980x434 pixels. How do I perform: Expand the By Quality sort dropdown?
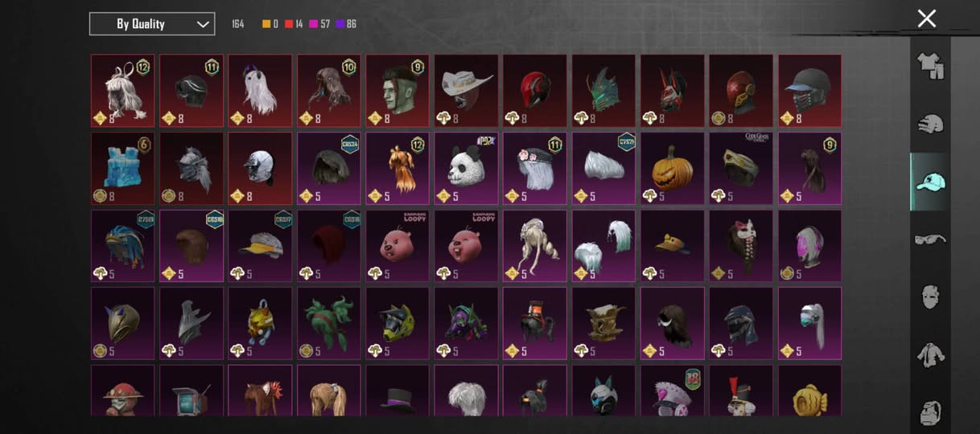pyautogui.click(x=152, y=24)
